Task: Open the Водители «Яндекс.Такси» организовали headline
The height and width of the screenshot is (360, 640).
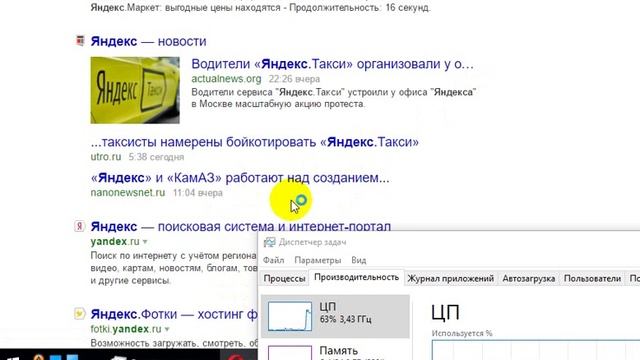Action: [x=332, y=64]
